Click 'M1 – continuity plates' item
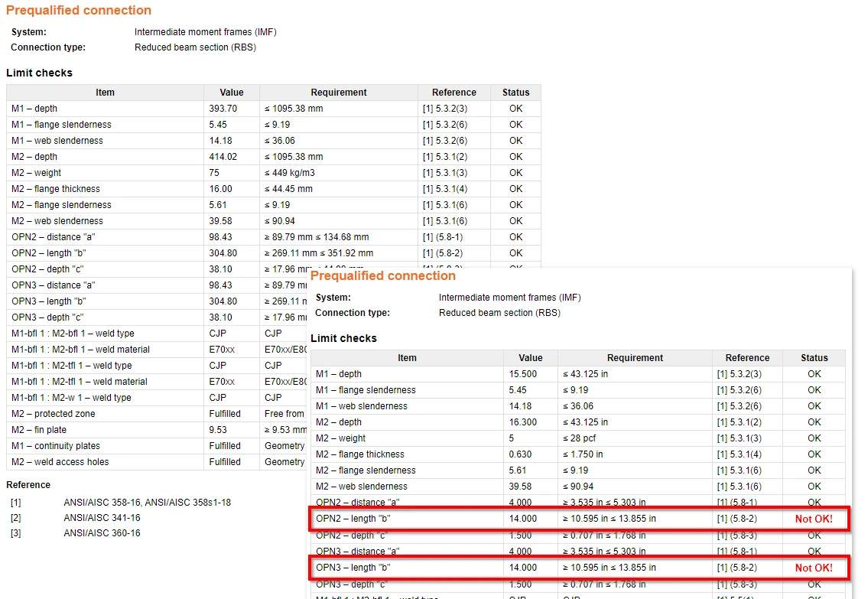The image size is (868, 599). point(55,446)
